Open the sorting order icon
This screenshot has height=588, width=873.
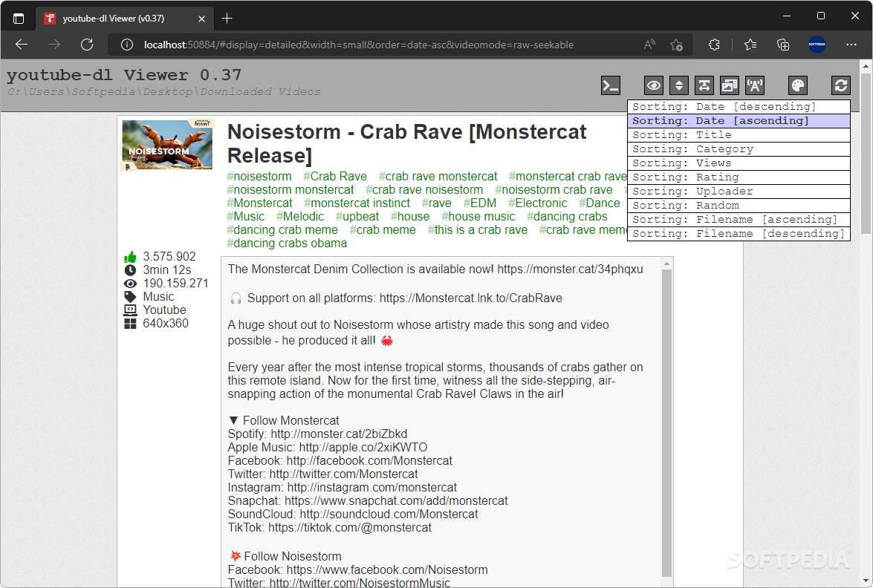678,85
